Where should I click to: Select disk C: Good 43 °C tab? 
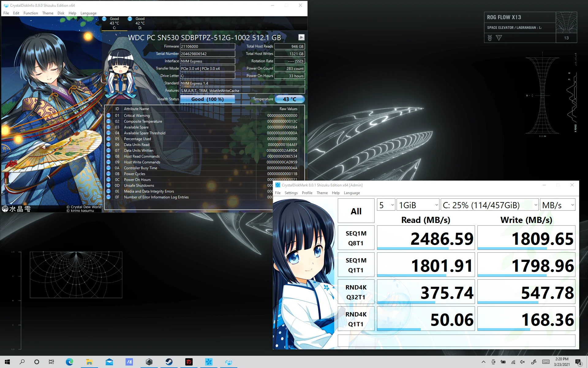[x=115, y=23]
